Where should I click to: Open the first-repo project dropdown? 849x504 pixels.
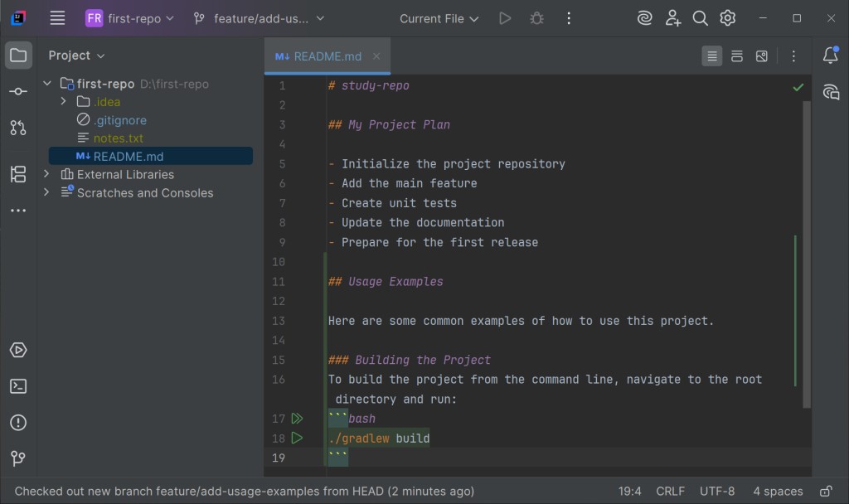(130, 18)
